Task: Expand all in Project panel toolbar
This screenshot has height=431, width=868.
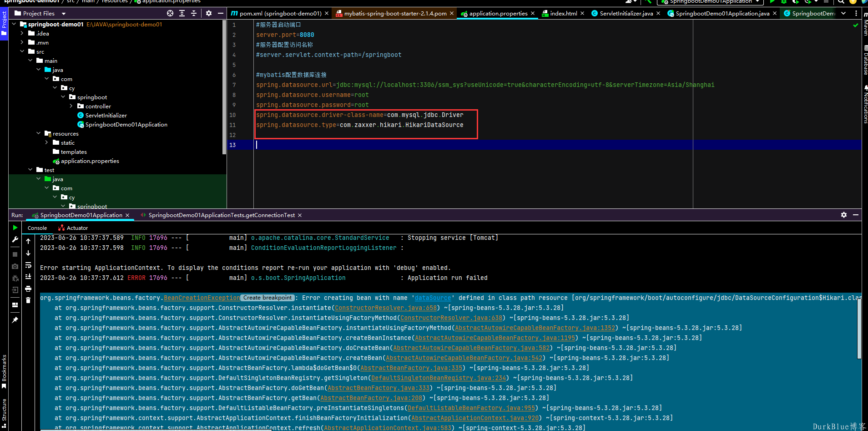Action: coord(182,13)
